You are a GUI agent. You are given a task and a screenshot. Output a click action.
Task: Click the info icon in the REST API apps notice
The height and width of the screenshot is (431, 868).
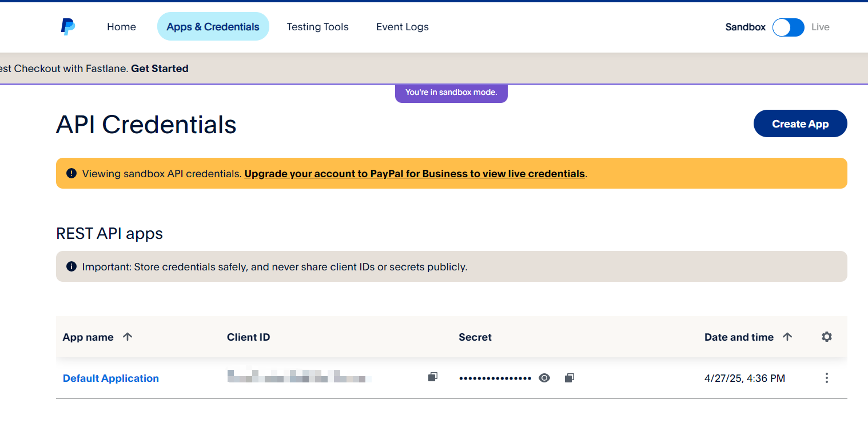[71, 266]
